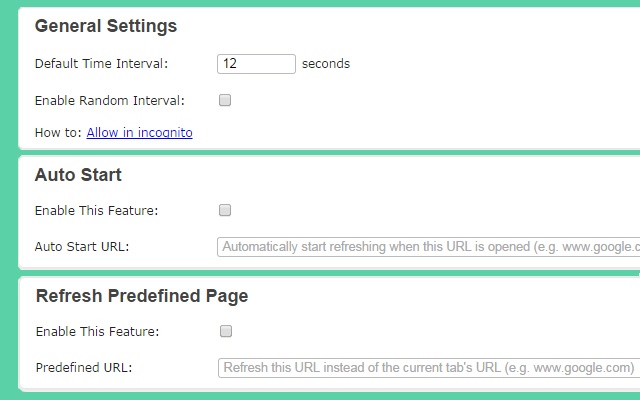Enable the Auto Start feature checkbox

225,210
